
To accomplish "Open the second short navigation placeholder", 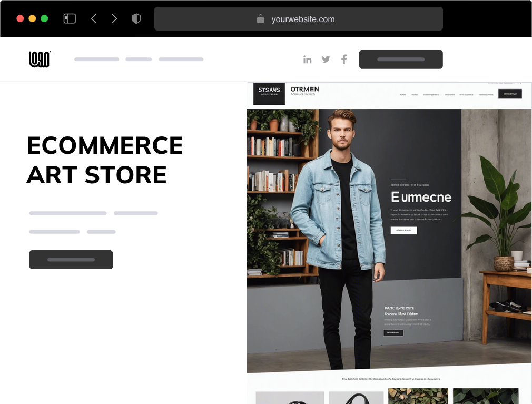I will click(x=139, y=60).
